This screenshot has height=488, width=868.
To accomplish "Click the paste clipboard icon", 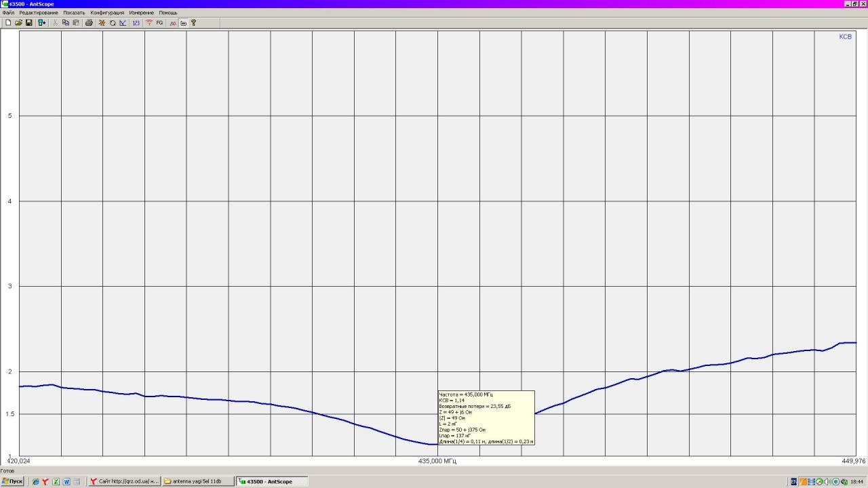I will point(76,22).
